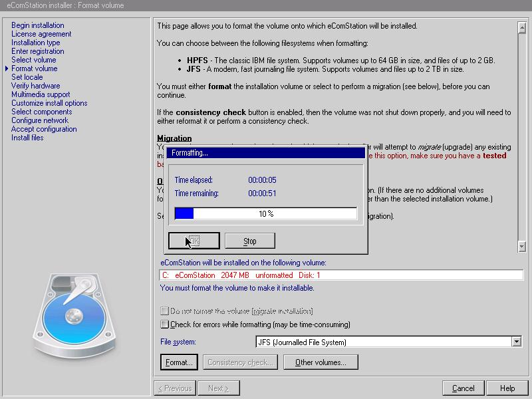Click 'You must format the volume' message
Image resolution: width=532 pixels, height=399 pixels.
(237, 288)
